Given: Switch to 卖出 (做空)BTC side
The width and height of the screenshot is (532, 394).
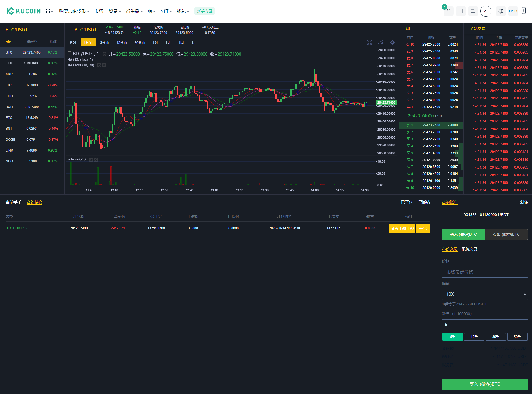Looking at the screenshot, I should coord(506,234).
